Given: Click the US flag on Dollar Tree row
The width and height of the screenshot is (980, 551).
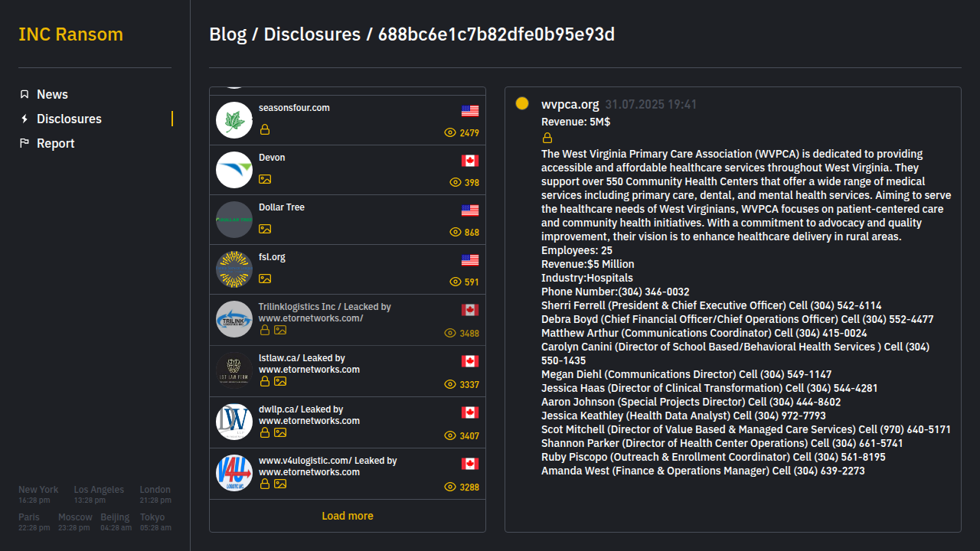Looking at the screenshot, I should click(470, 210).
